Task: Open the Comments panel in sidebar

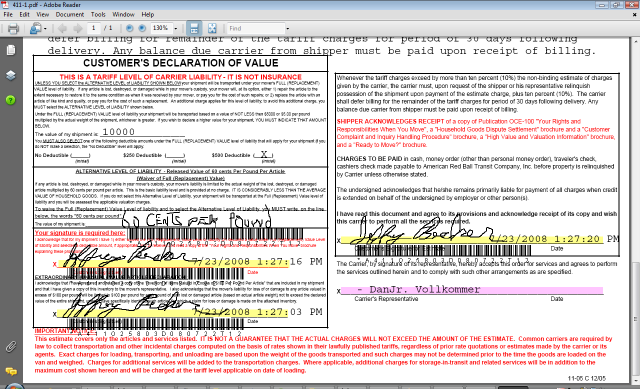Action: coord(11,371)
